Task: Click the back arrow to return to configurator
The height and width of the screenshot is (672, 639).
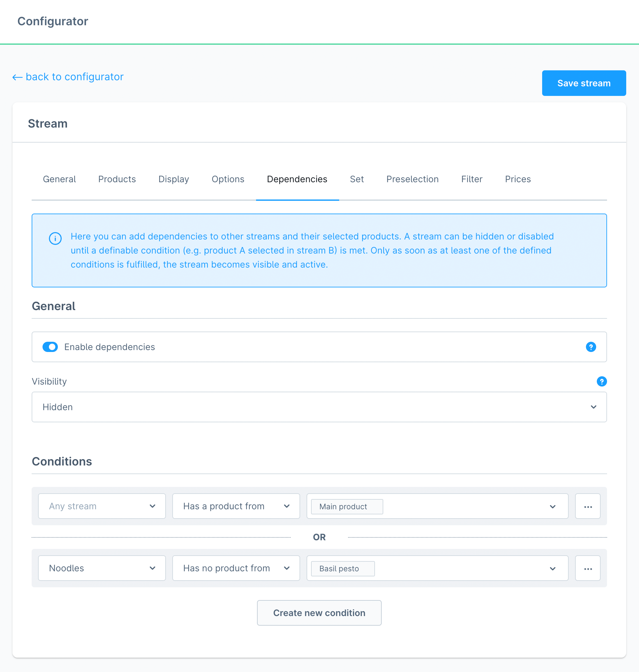Action: tap(16, 76)
